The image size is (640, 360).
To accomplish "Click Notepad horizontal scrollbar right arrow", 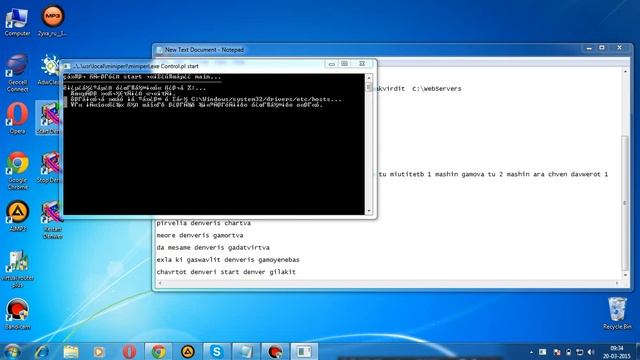I will (617, 283).
